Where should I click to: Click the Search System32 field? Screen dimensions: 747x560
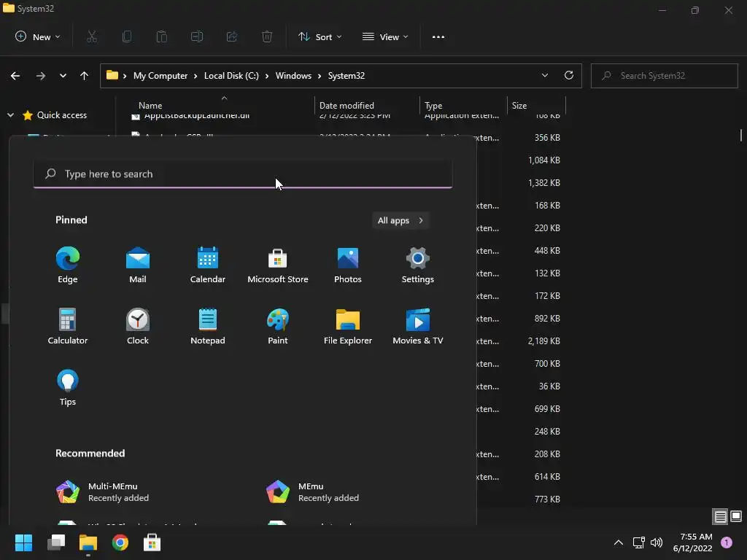665,76
